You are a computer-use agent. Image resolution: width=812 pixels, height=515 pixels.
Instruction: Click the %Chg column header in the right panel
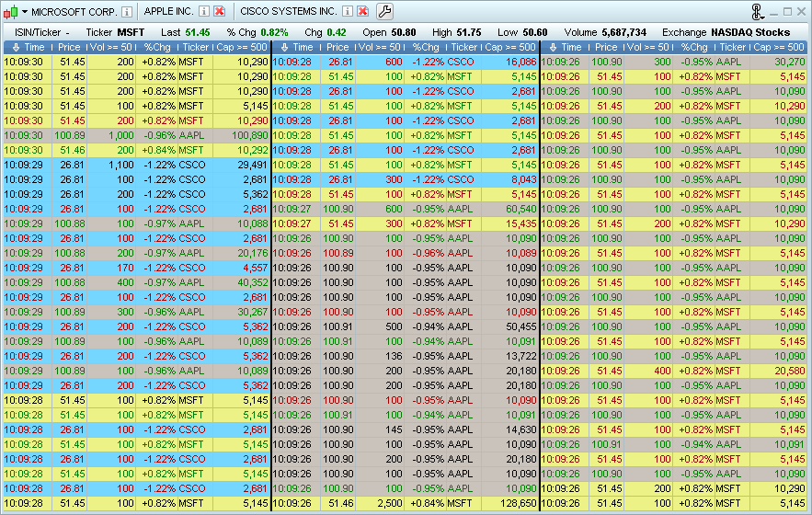pos(694,47)
